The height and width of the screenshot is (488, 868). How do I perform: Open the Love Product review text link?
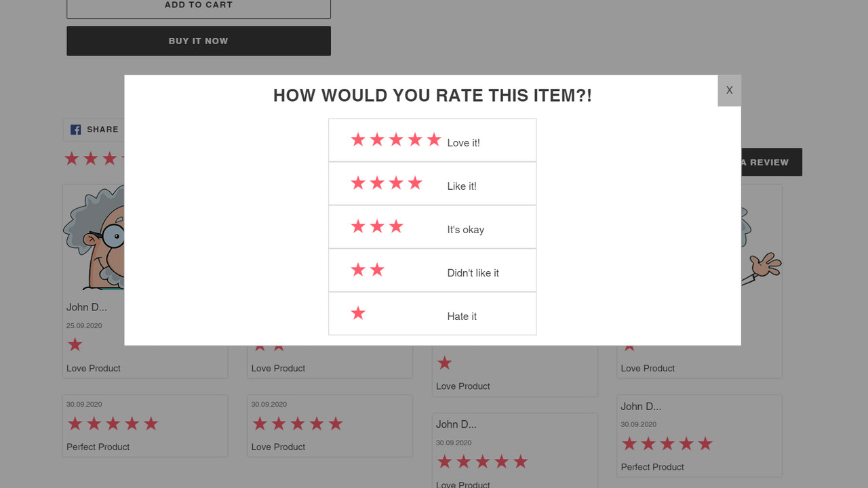click(x=93, y=368)
